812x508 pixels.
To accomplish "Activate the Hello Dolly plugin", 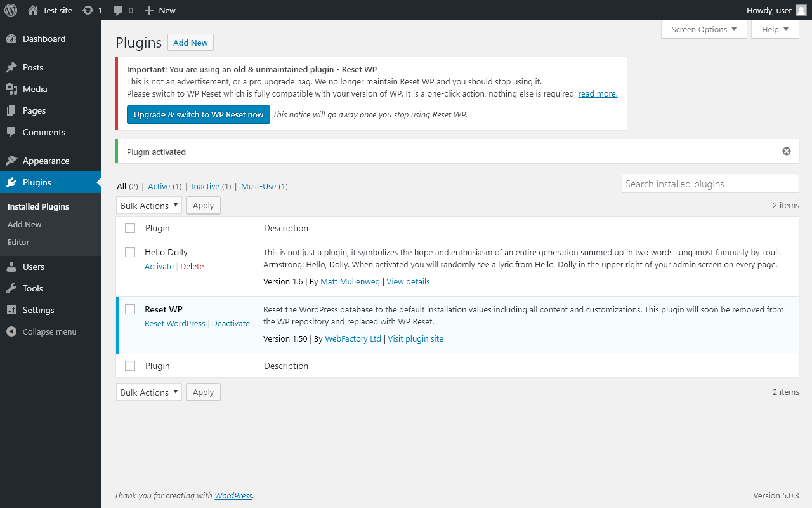I will pyautogui.click(x=159, y=266).
